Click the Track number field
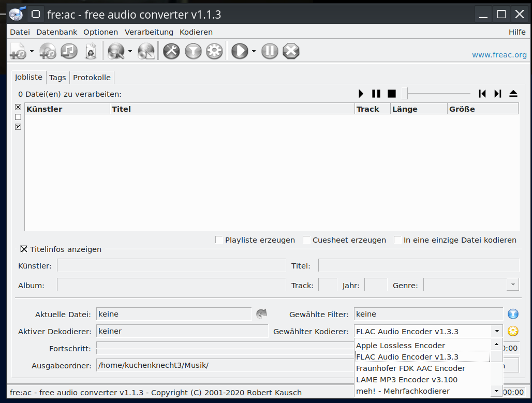Viewport: 532px width, 403px height. [x=328, y=285]
